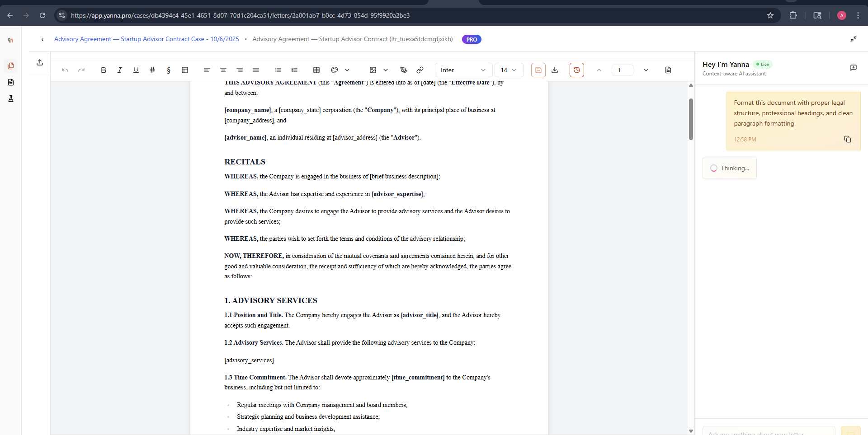Download the document
Viewport: 868px width, 435px height.
point(555,70)
